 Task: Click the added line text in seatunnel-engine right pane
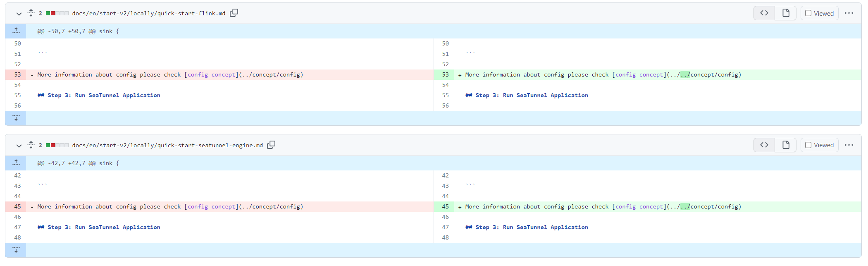click(x=603, y=206)
